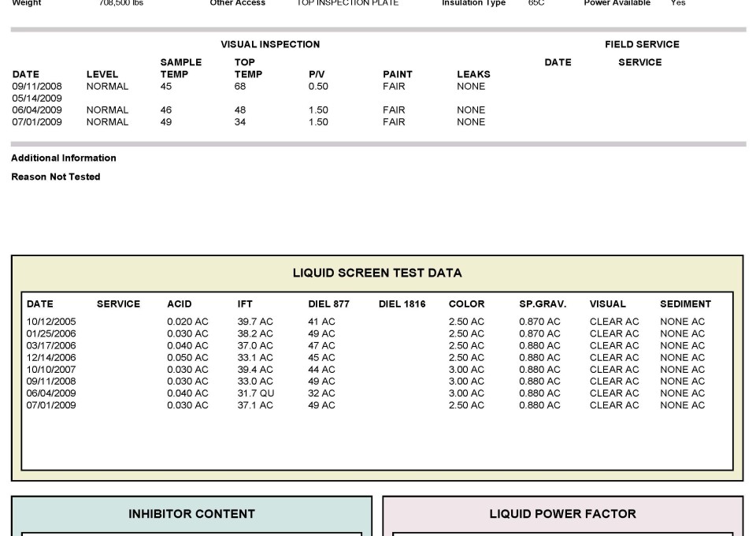The image size is (756, 536).
Task: Click DIEL 877 value 44 AC
Action: point(321,370)
